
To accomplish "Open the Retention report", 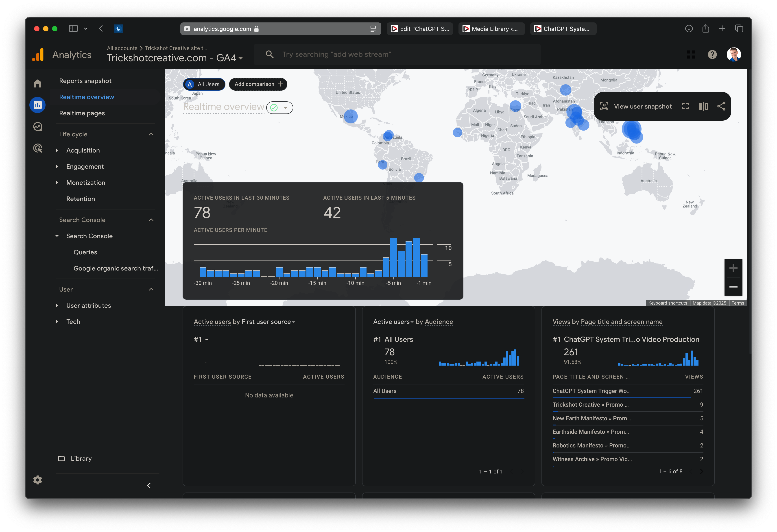I will tap(81, 199).
